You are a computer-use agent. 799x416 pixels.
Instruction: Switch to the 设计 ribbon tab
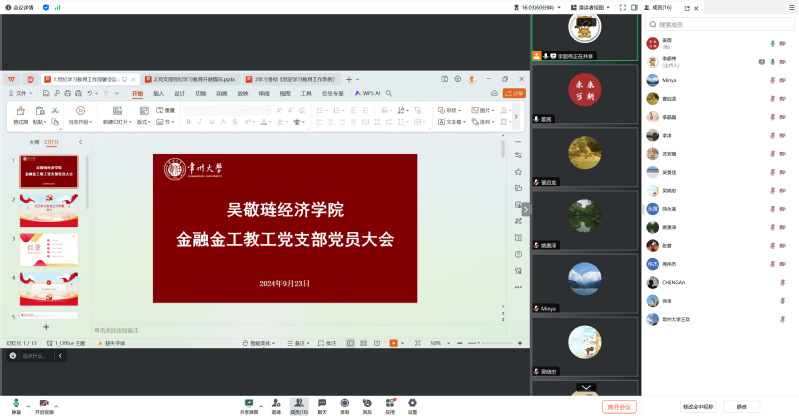click(x=179, y=93)
